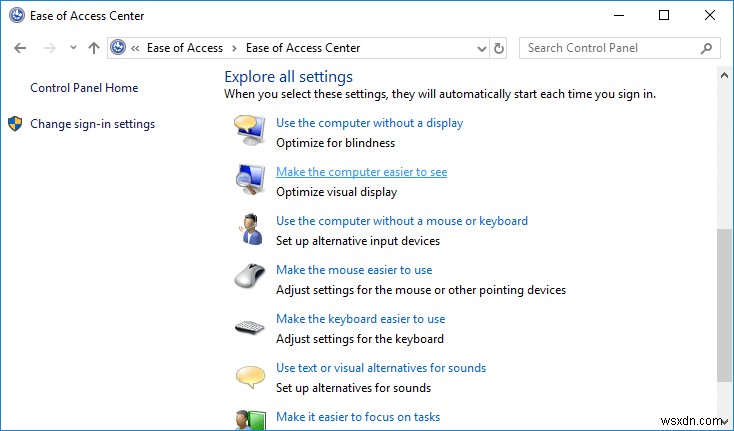Screen dimensions: 734x431
Task: Open Make the keyboard easier to use
Action: point(360,319)
